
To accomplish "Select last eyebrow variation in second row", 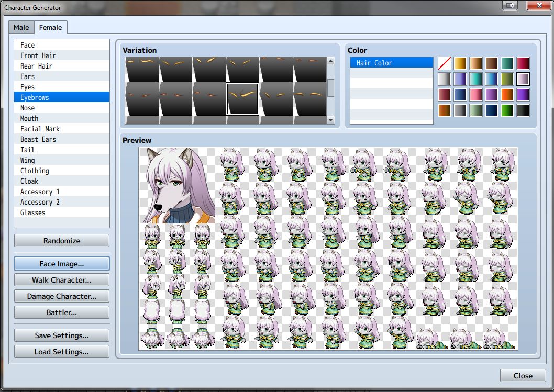I will coord(310,99).
